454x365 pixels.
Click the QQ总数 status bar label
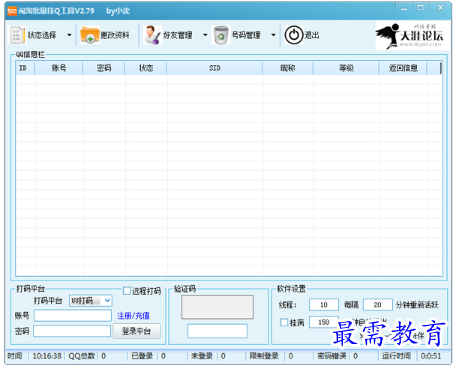(x=82, y=356)
